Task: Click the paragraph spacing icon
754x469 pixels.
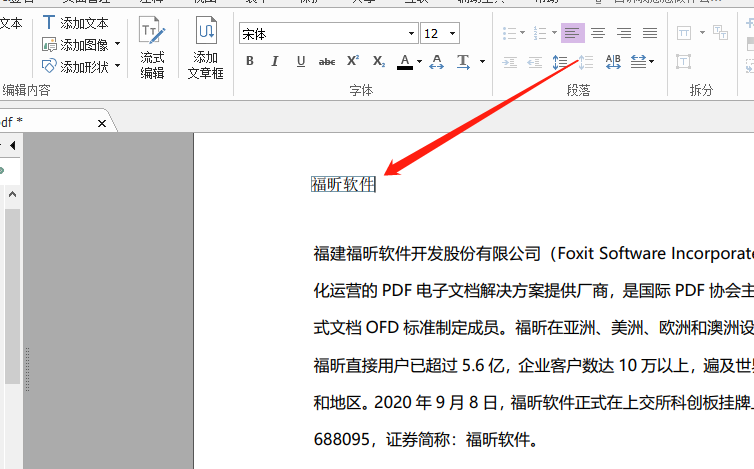Action: tap(586, 62)
